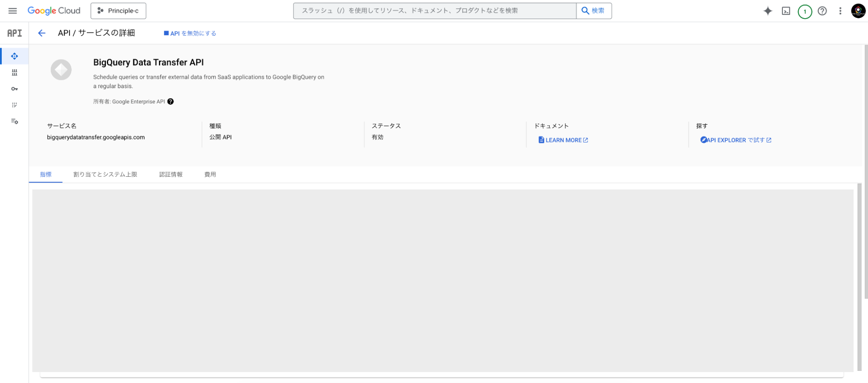Focus the resource search input field
The height and width of the screenshot is (383, 868).
(434, 11)
